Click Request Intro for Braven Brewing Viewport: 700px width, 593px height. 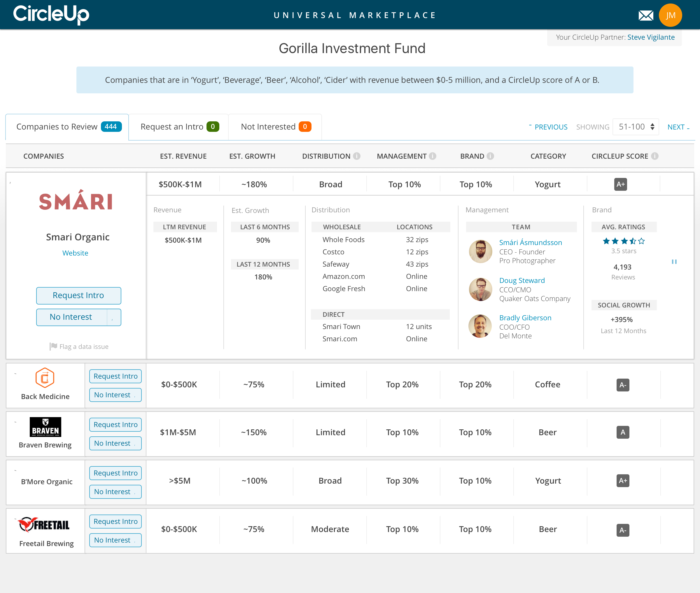(x=115, y=425)
